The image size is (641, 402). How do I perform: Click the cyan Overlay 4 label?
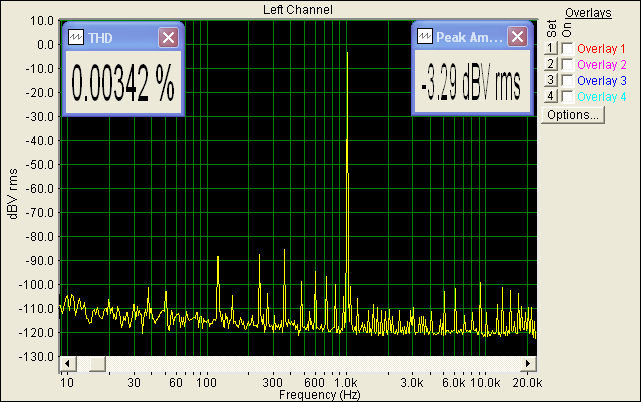click(602, 97)
